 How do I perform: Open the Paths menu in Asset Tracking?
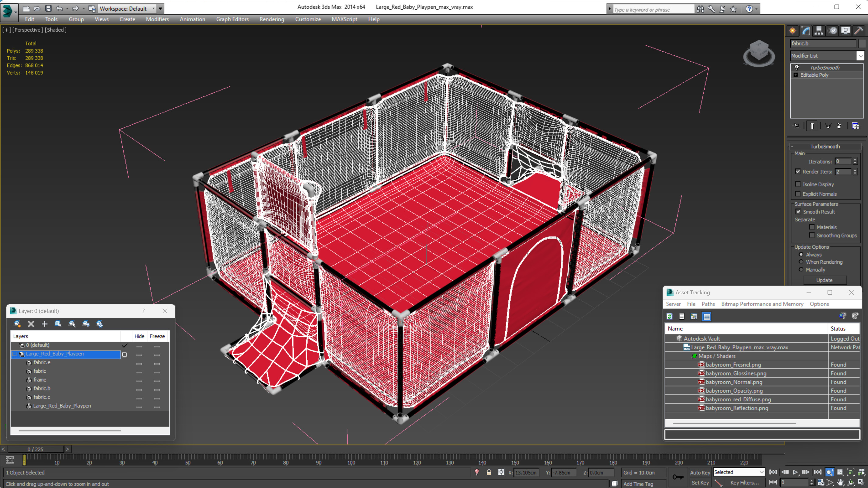coord(708,304)
